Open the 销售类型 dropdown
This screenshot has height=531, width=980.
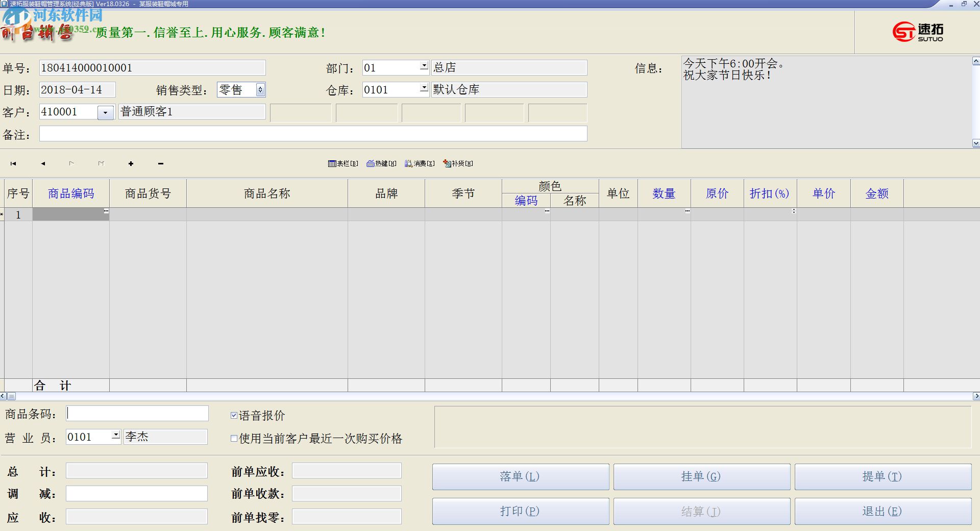click(x=260, y=90)
